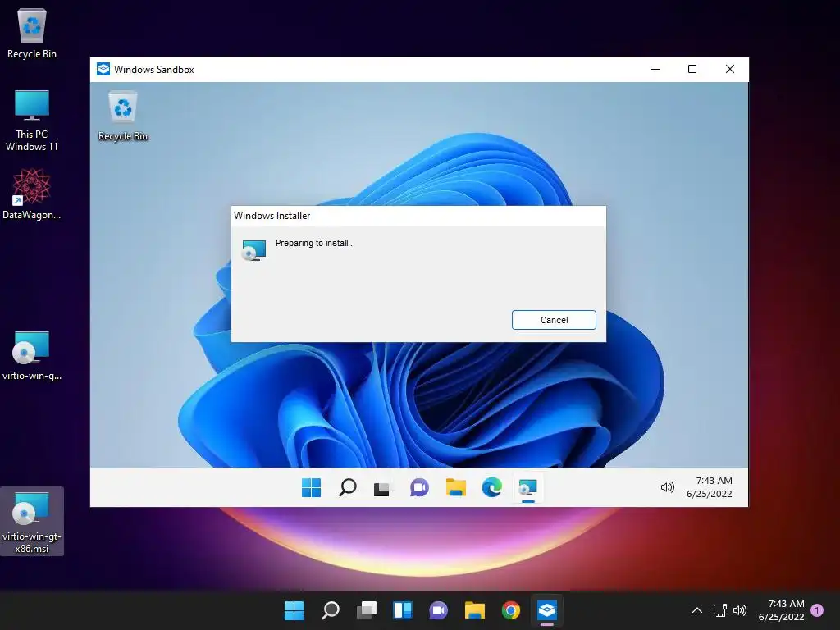The width and height of the screenshot is (840, 630).
Task: Open the host Start menu
Action: point(294,610)
